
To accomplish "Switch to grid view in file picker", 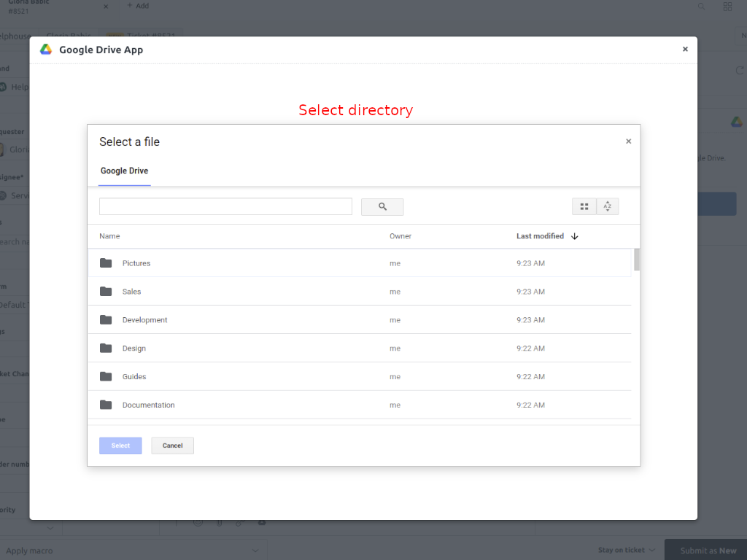I will click(x=584, y=207).
